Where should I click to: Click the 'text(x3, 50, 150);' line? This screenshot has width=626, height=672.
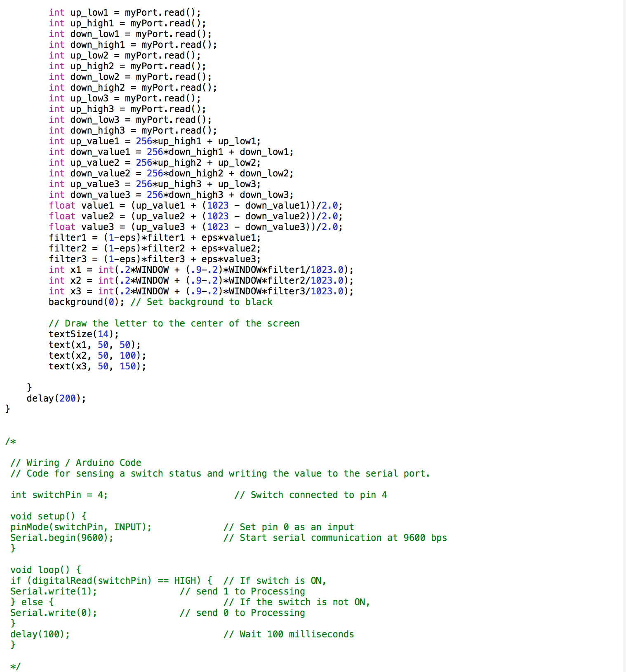(97, 367)
